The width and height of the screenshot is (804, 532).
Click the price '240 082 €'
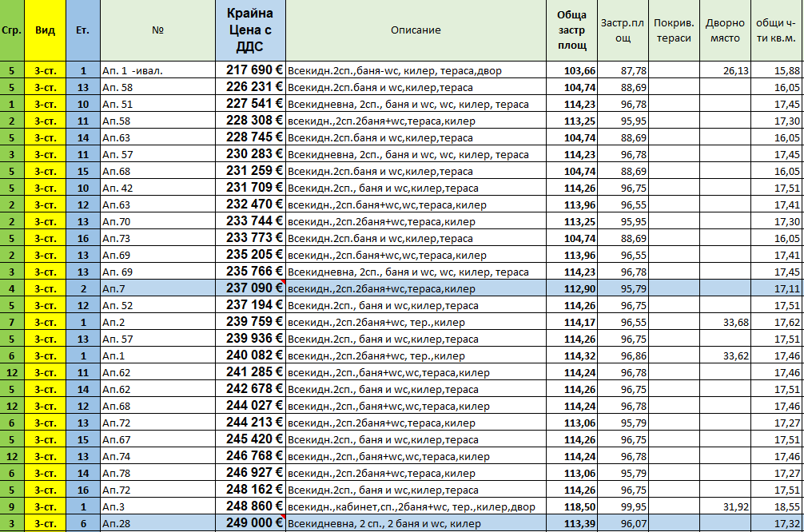pos(250,355)
